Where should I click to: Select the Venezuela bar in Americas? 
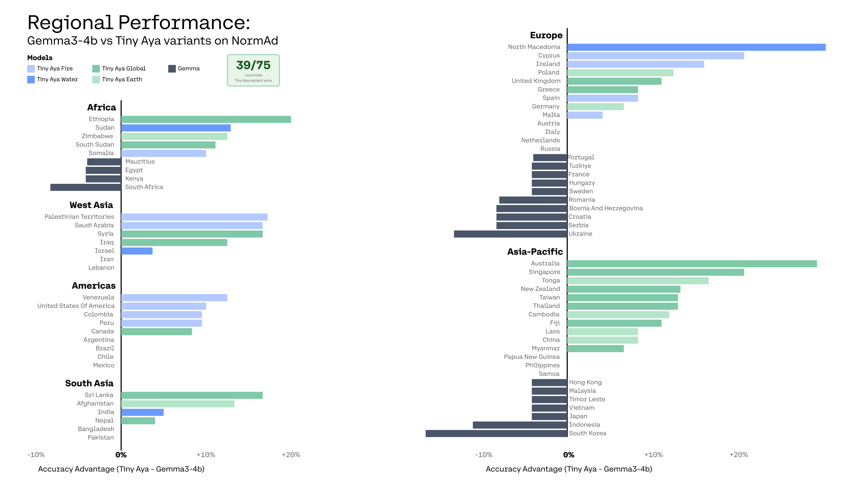[x=174, y=298]
